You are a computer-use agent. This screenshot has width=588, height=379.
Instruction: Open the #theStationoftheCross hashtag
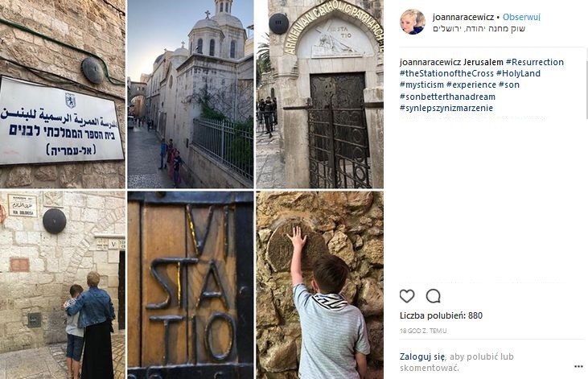tap(446, 73)
